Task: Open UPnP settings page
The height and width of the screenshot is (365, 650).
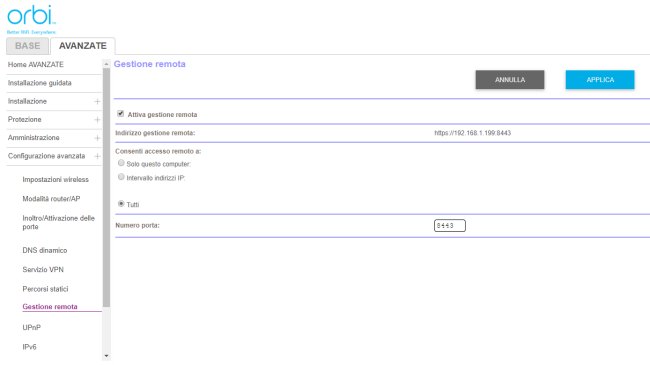Action: (x=32, y=328)
